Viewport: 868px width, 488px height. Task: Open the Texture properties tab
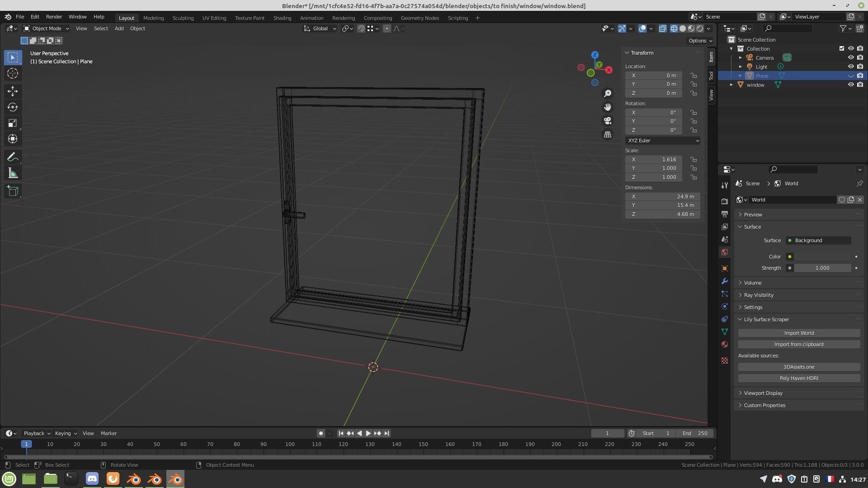click(x=725, y=361)
